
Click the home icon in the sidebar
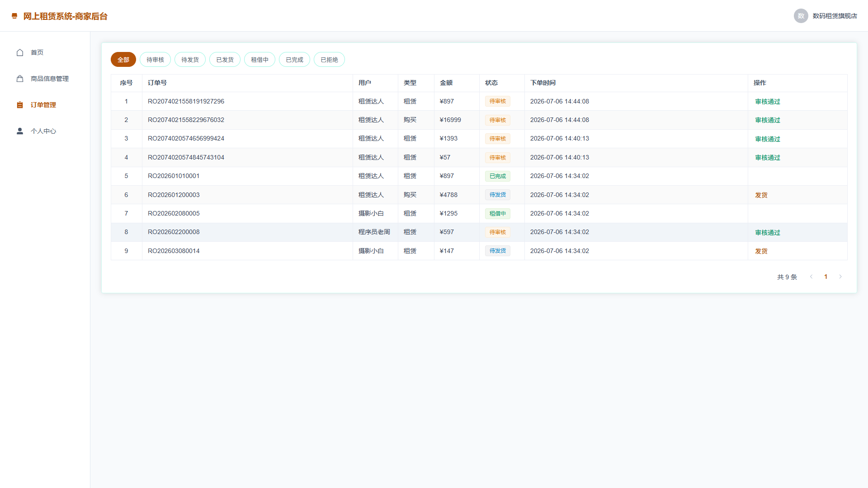click(x=20, y=52)
